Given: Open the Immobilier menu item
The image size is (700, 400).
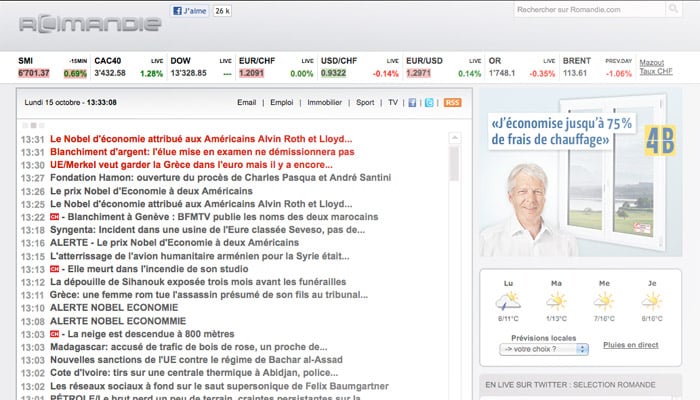Looking at the screenshot, I should (x=325, y=102).
